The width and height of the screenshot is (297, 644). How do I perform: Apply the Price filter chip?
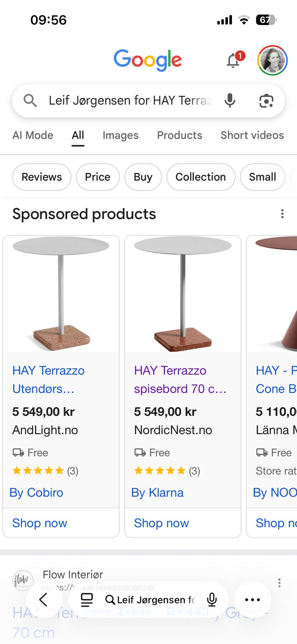98,177
